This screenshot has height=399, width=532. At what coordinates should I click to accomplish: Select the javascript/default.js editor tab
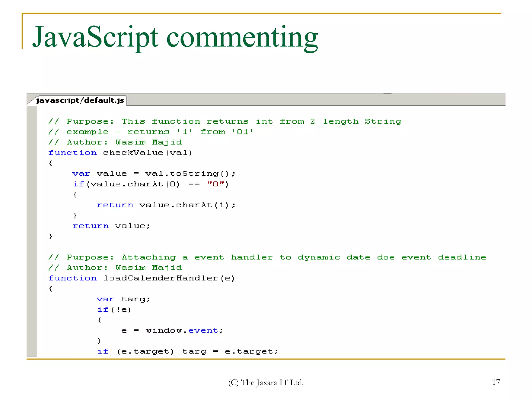(80, 101)
